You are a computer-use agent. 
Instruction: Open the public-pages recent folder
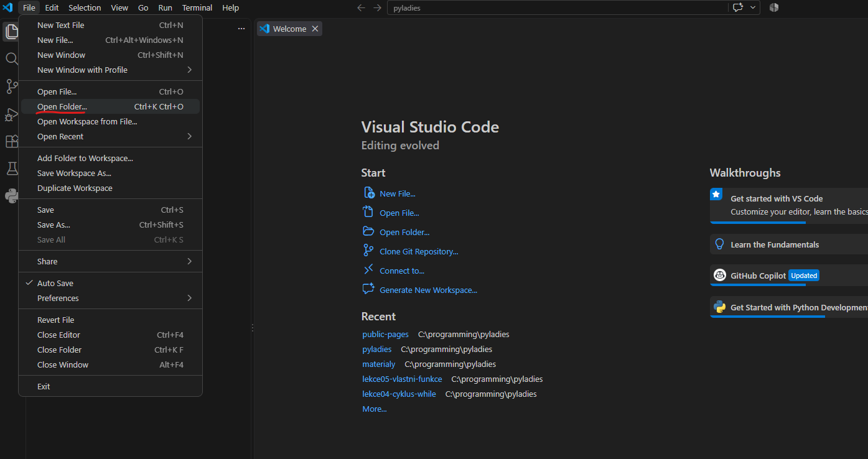pos(385,334)
